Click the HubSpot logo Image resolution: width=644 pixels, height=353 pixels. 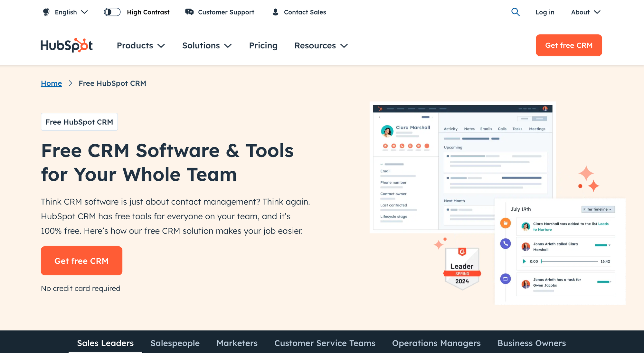tap(67, 45)
